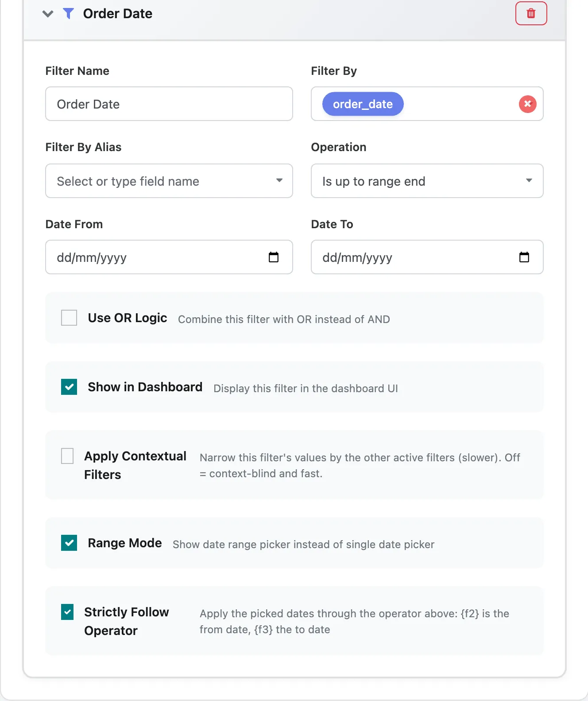Click 'Show date range picker' description text

click(x=304, y=545)
